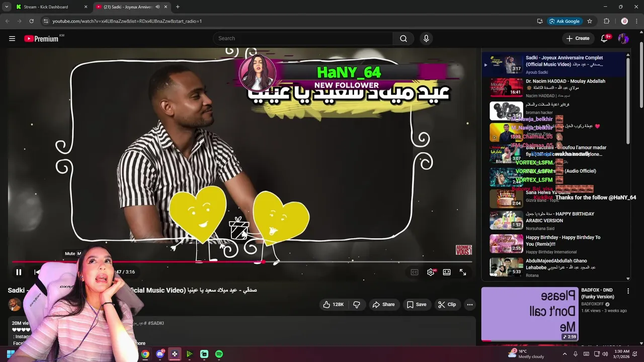This screenshot has width=644, height=362.
Task: Go back in Chrome browser
Action: 7,21
